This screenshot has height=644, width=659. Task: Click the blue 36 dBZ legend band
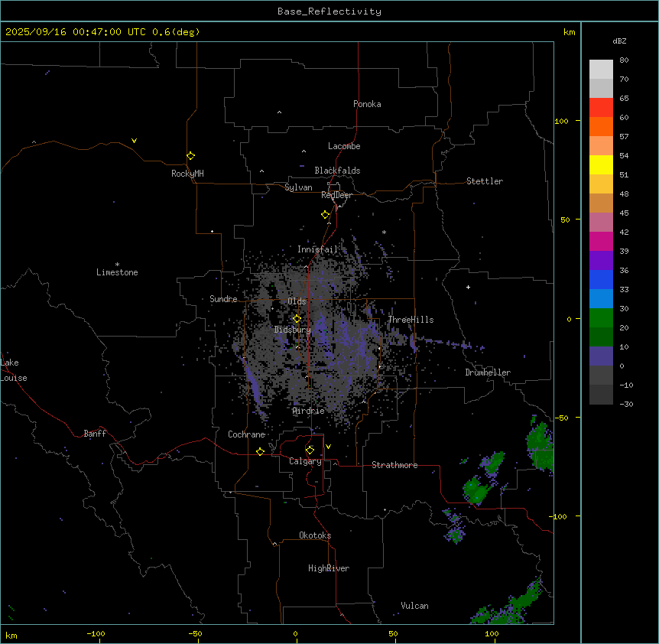(x=601, y=279)
